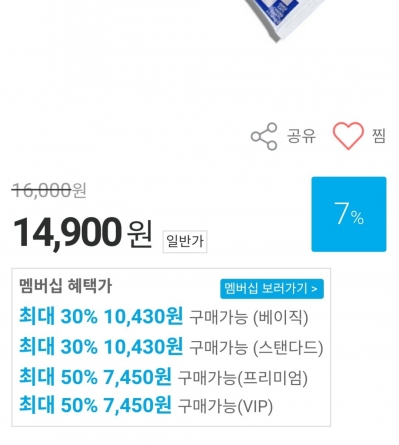Image resolution: width=399 pixels, height=445 pixels.
Task: Click the 구매가능(프리미엄) text
Action: click(243, 378)
